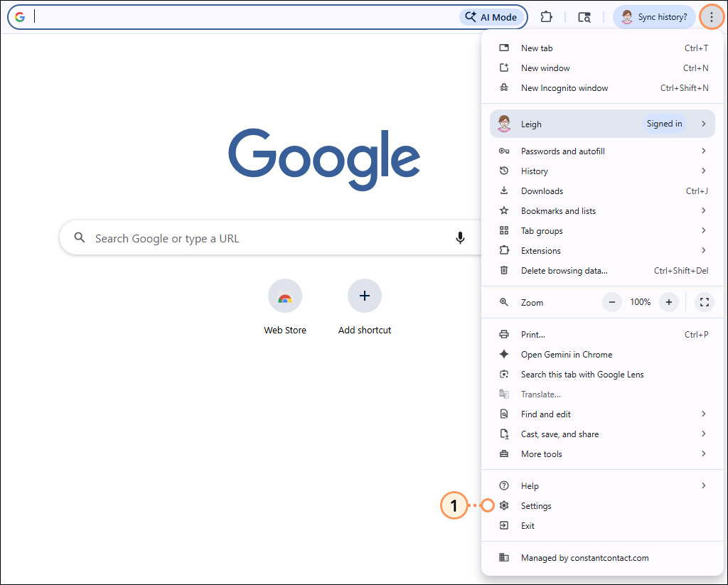
Task: Open a New Incognito window
Action: point(564,87)
